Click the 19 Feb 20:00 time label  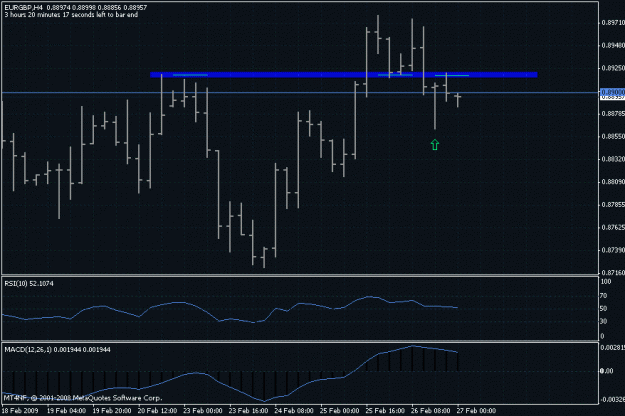(x=112, y=410)
